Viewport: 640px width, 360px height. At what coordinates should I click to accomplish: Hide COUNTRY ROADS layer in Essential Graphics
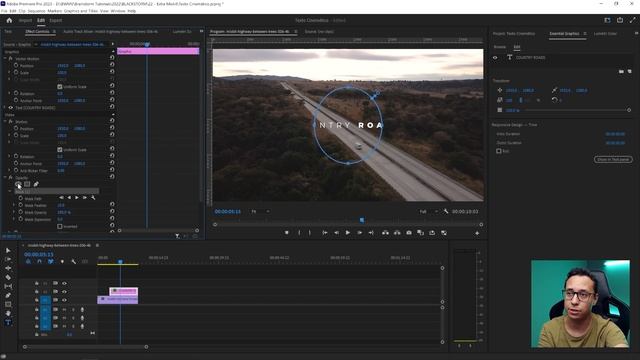[x=495, y=58]
